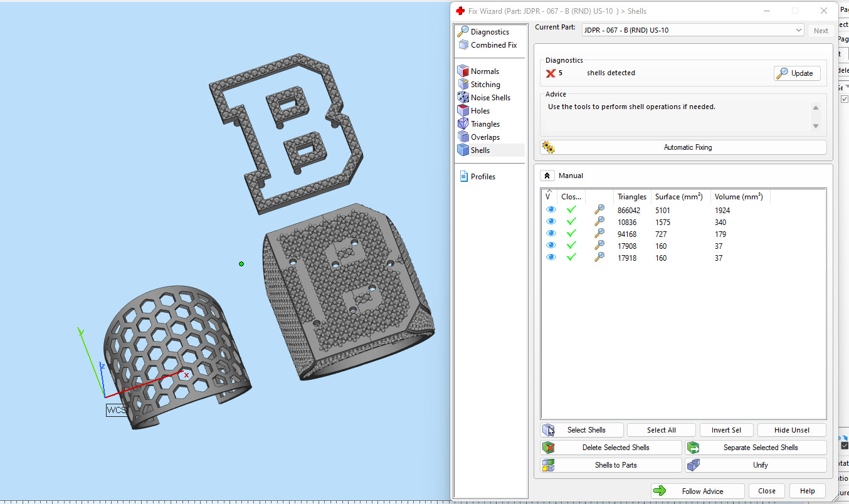Open Diagnostics in Fix Wizard sidebar
849x504 pixels.
490,32
